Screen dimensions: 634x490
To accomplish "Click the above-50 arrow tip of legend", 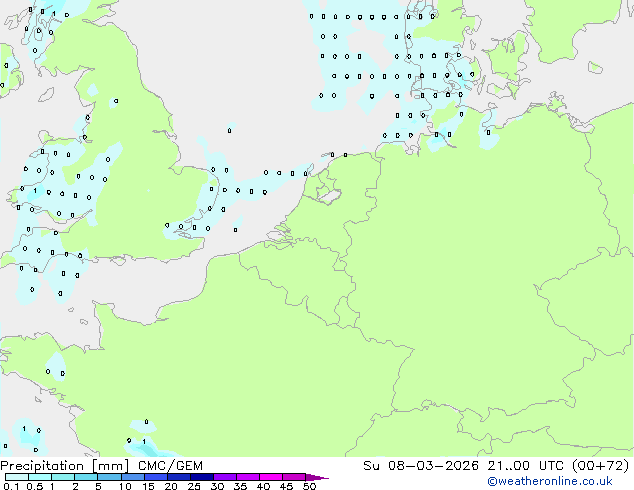I will click(x=317, y=477).
